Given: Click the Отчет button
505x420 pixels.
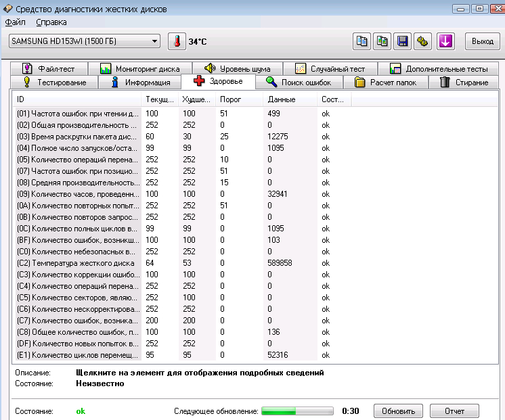Looking at the screenshot, I should point(454,411).
